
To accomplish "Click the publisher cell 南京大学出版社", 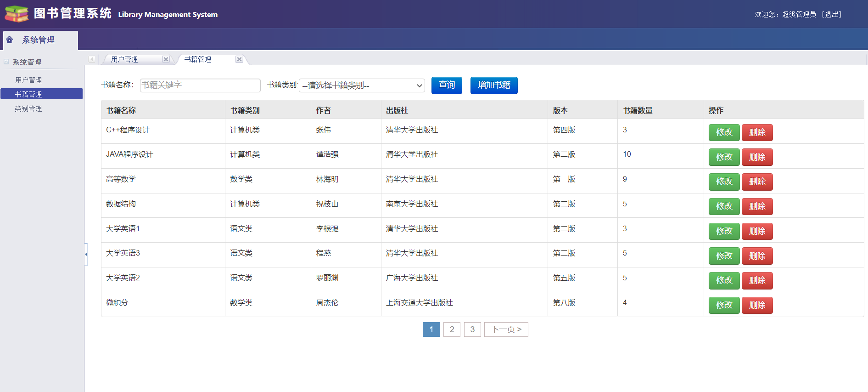I will coord(412,204).
